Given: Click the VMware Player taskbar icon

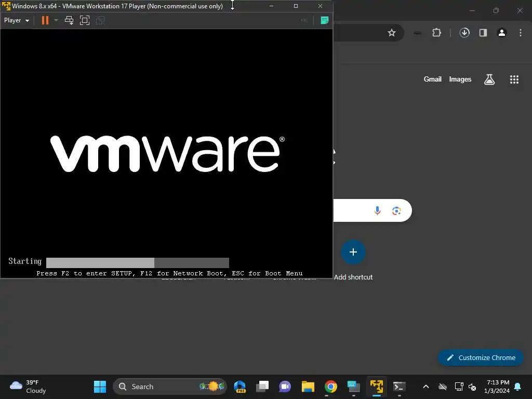Looking at the screenshot, I should 377,387.
